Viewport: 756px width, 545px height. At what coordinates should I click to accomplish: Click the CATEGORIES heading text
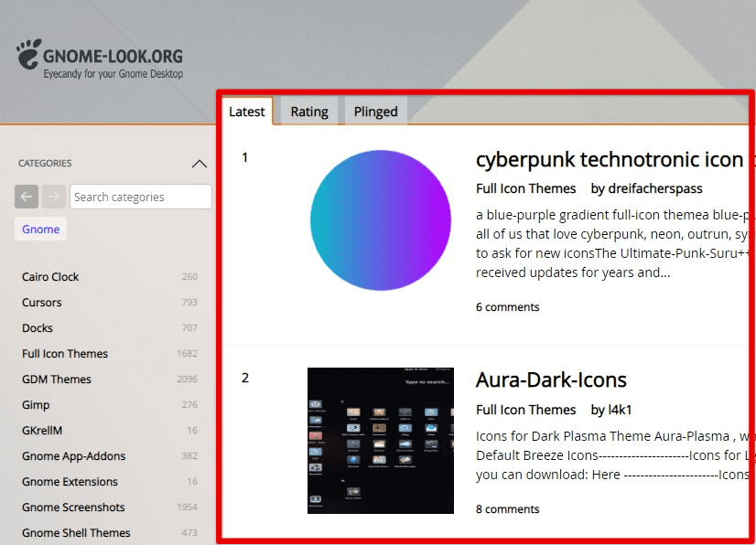click(45, 164)
